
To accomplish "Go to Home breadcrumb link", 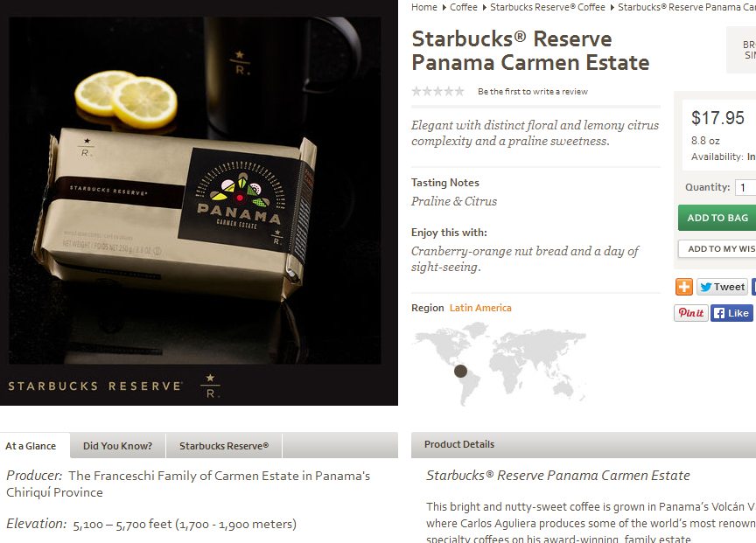I will (x=423, y=7).
